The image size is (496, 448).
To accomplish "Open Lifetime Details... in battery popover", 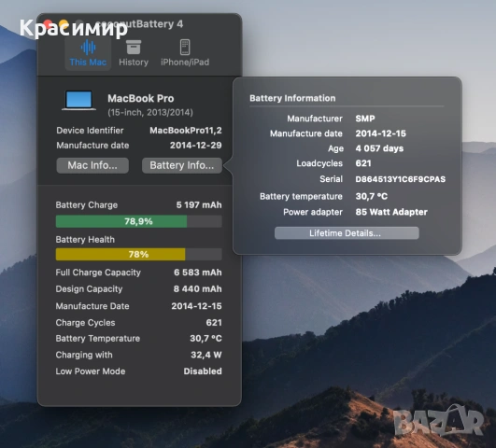I will pyautogui.click(x=347, y=233).
